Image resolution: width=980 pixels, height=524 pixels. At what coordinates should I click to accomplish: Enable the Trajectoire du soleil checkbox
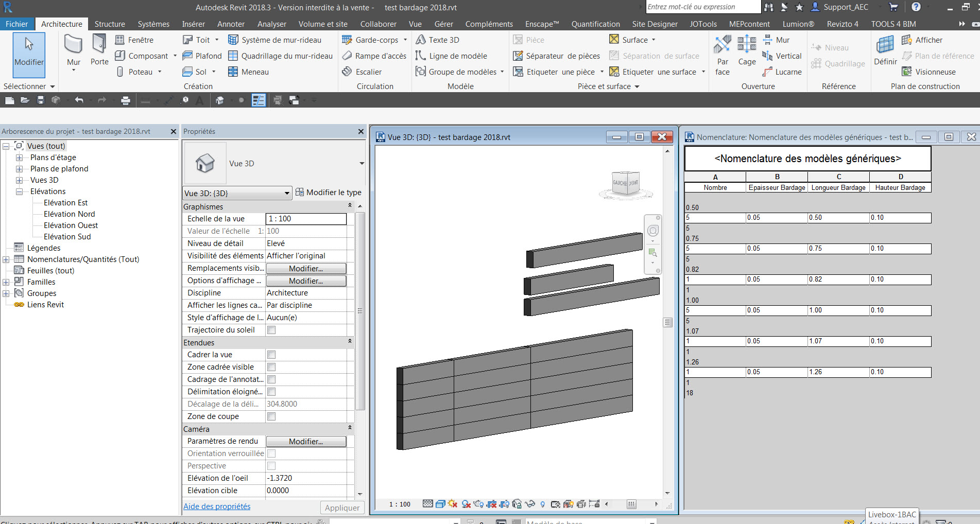click(x=271, y=330)
